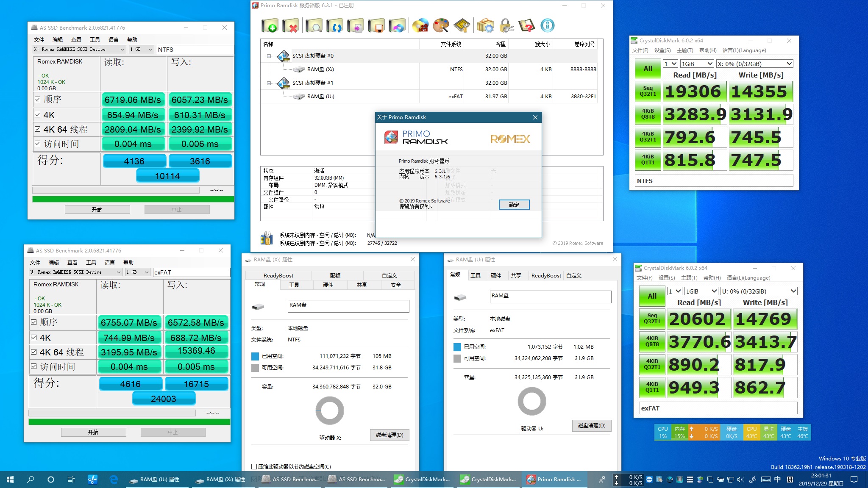868x488 pixels.
Task: Uncheck 顺序 in the exFAT AS SSD window
Action: click(34, 322)
